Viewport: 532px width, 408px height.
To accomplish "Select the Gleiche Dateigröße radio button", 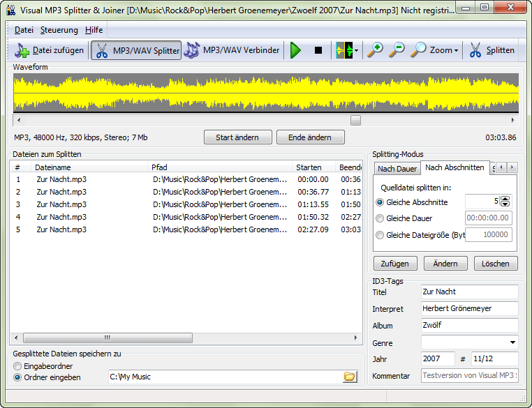I will (380, 235).
